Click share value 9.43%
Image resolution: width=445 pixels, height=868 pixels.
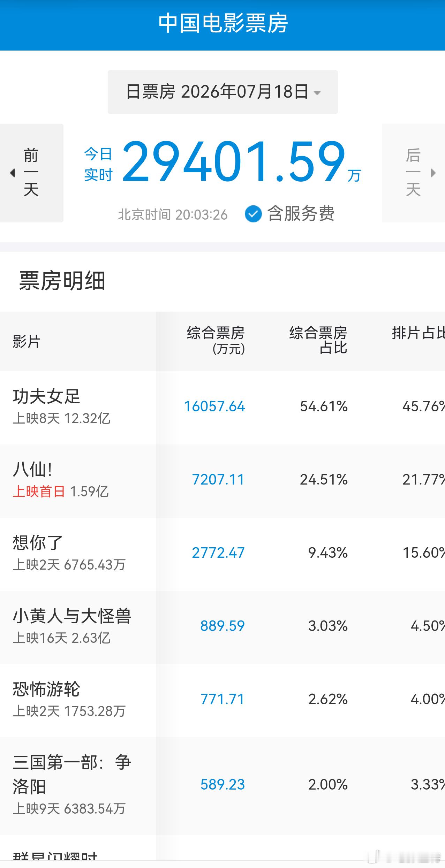coord(328,553)
